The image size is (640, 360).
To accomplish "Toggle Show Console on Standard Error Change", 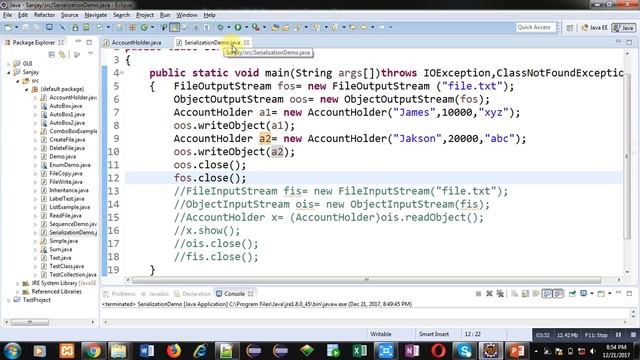I will pos(558,293).
